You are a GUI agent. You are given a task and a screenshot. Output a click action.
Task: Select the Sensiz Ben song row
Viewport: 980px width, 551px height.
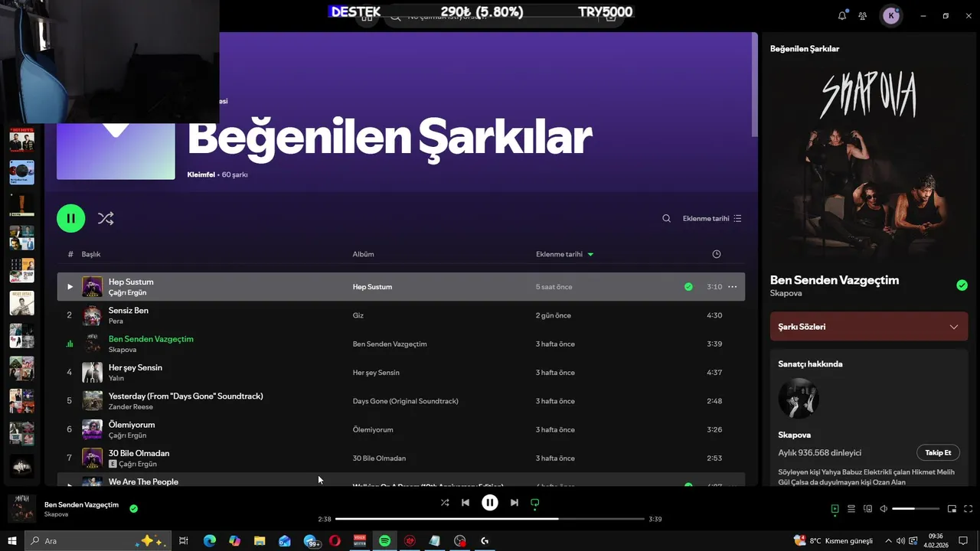click(x=400, y=315)
